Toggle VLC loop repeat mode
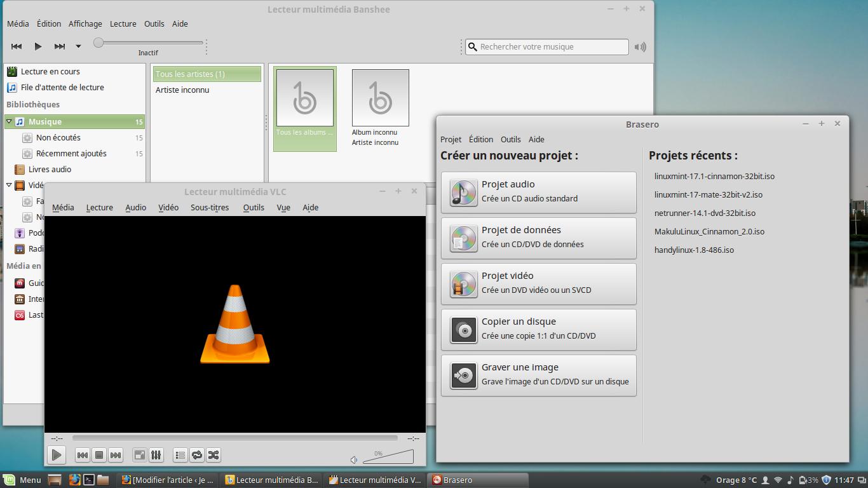The width and height of the screenshot is (868, 488). 197,455
